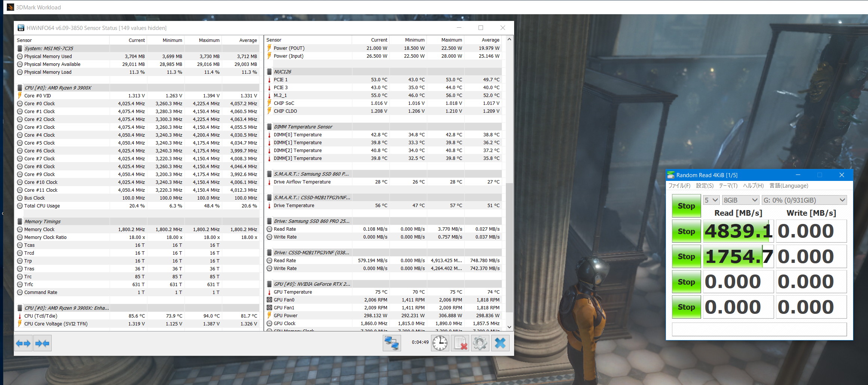Image resolution: width=868 pixels, height=385 pixels.
Task: Open HWiNFO sensor settings gear icon
Action: tap(480, 343)
